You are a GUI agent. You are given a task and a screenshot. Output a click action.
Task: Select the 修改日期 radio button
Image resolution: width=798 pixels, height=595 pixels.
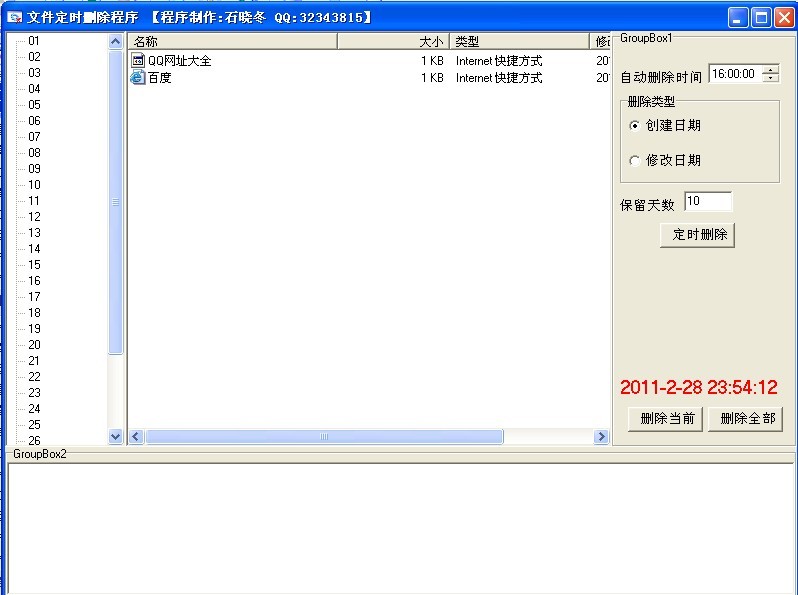[x=634, y=161]
